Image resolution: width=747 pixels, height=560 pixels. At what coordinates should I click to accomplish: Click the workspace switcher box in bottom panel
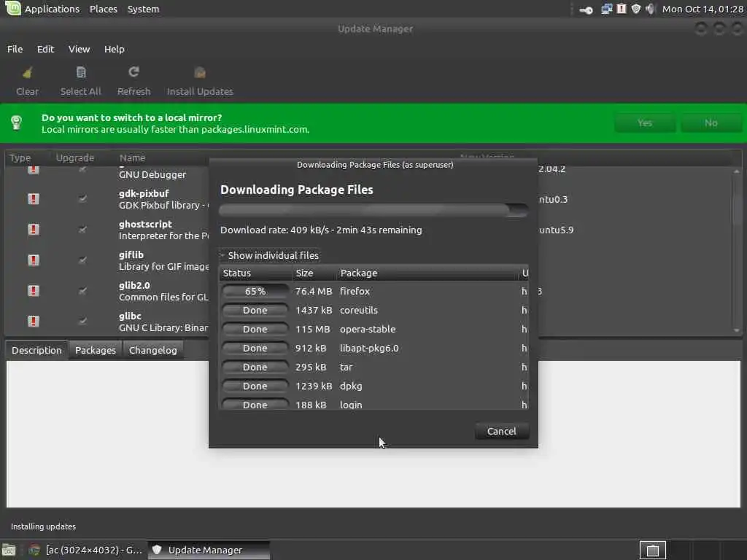click(x=653, y=551)
